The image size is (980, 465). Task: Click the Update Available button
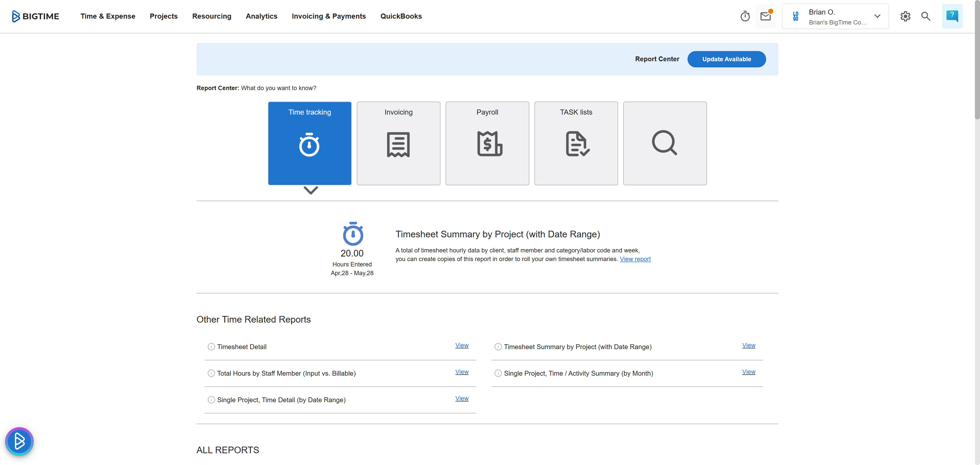click(x=726, y=59)
